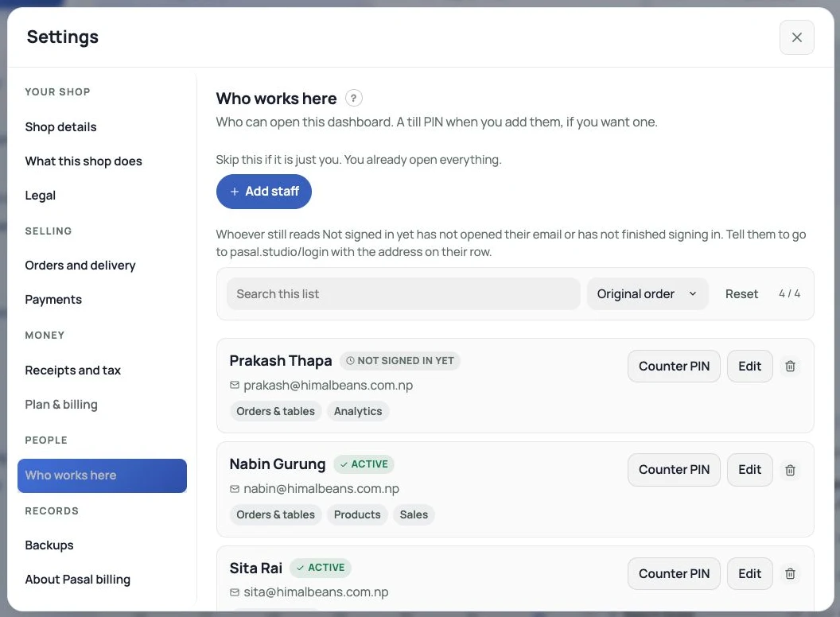Click the email icon next to sita@himalbeans.com.np
Viewport: 840px width, 617px height.
(235, 592)
